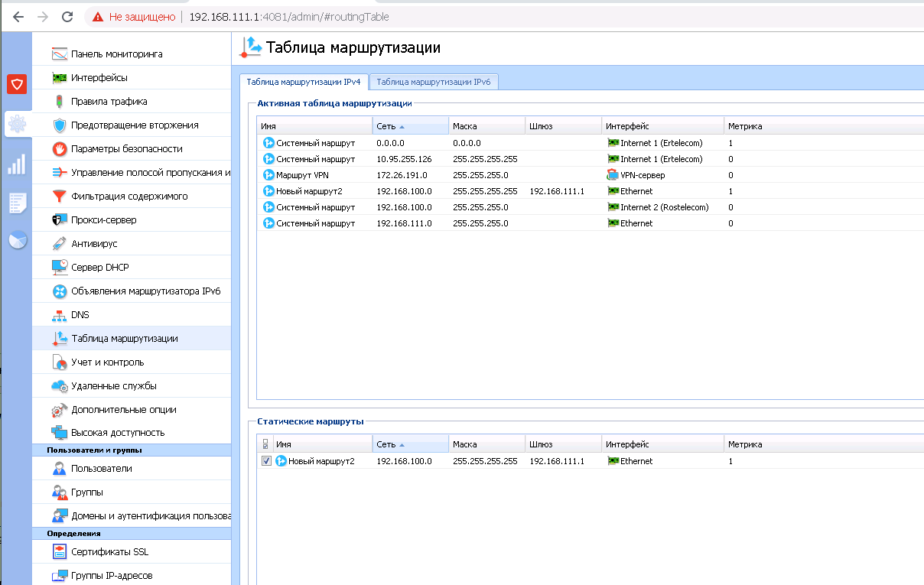Viewport: 924px width, 585px height.
Task: Sort active table by Метрика column
Action: point(824,126)
